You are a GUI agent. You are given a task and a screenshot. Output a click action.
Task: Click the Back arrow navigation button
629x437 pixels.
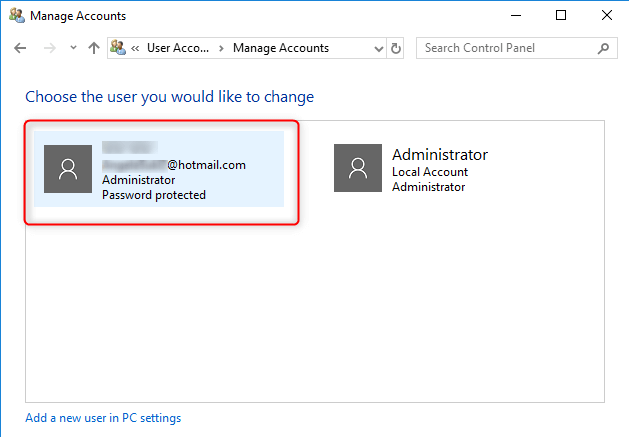pos(21,48)
